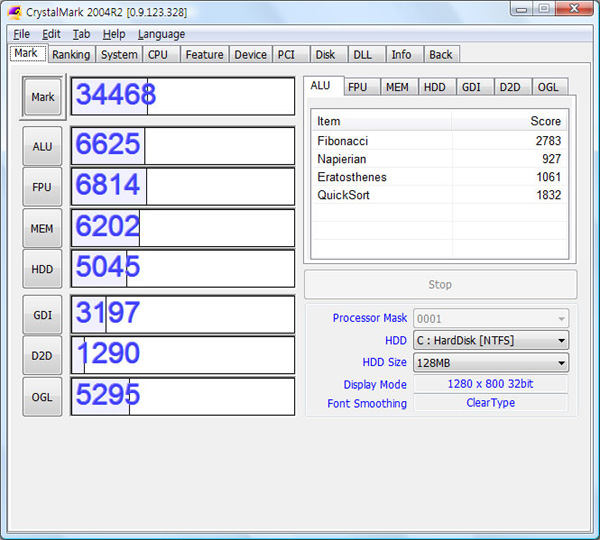Select the MEM results tab
600x540 pixels.
[x=397, y=87]
